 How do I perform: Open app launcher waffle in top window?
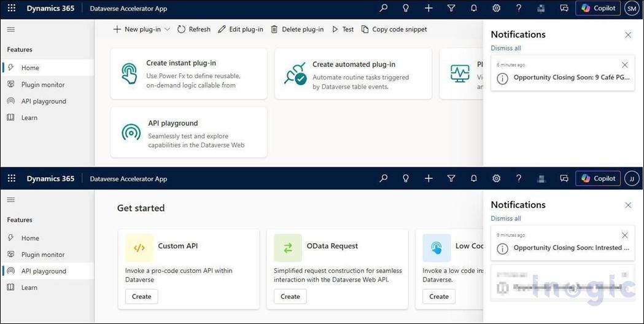(x=12, y=8)
